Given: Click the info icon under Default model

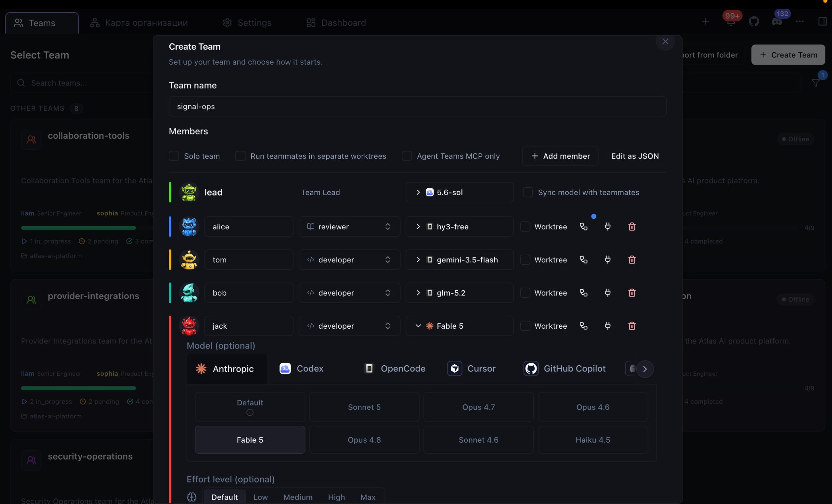Looking at the screenshot, I should click(x=250, y=412).
